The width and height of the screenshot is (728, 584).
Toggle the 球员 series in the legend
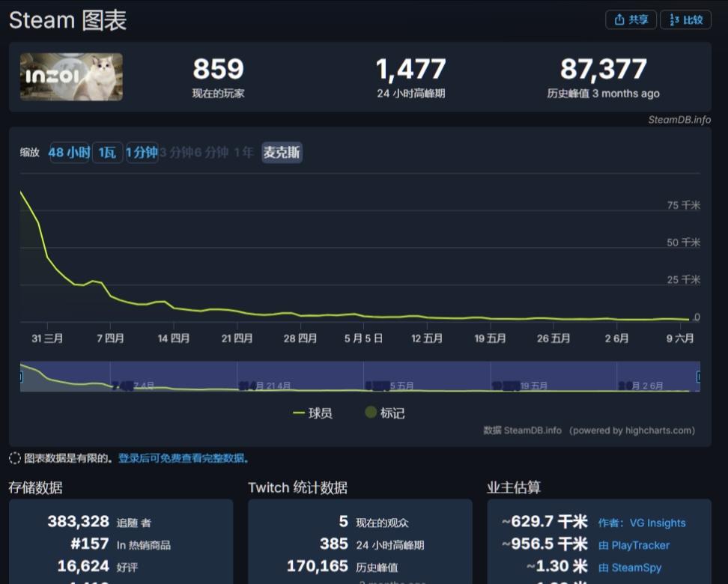point(312,413)
